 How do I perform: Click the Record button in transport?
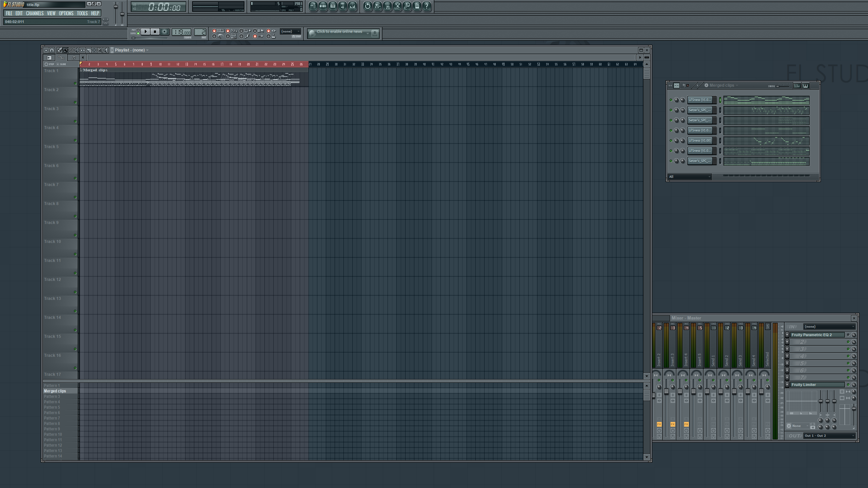[x=164, y=32]
